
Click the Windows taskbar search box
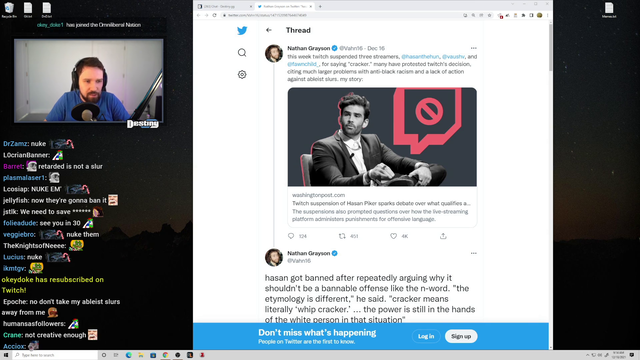click(56, 355)
